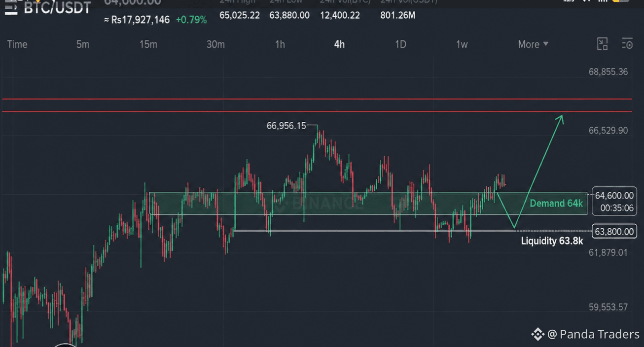Image resolution: width=644 pixels, height=347 pixels.
Task: Switch to the 1w timeframe
Action: pos(462,44)
